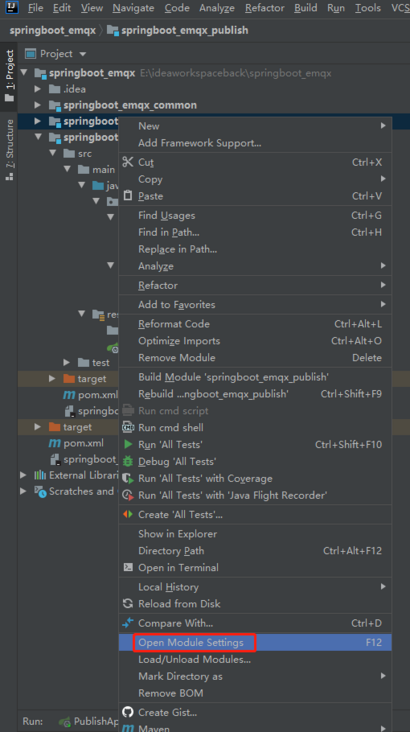The width and height of the screenshot is (410, 732).
Task: Click the Structure tool window icon
Action: click(9, 176)
